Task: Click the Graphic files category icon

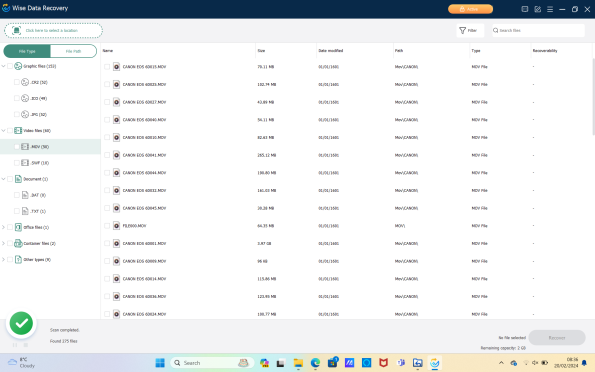Action: pos(18,66)
